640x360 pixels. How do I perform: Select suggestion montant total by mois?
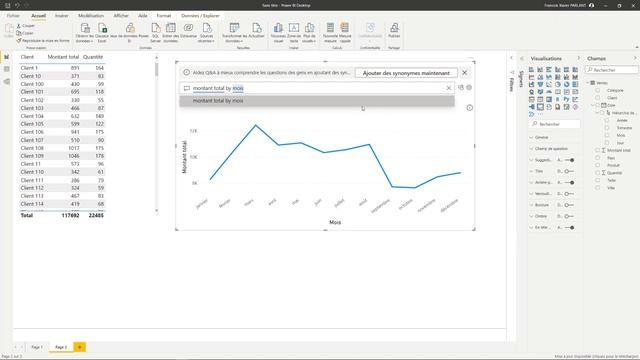tap(317, 101)
